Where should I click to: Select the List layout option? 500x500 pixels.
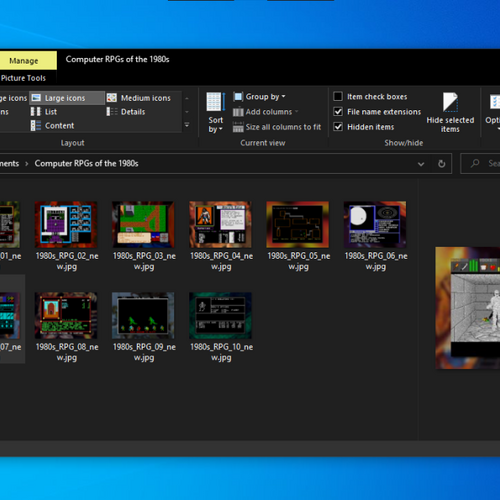coord(44,112)
